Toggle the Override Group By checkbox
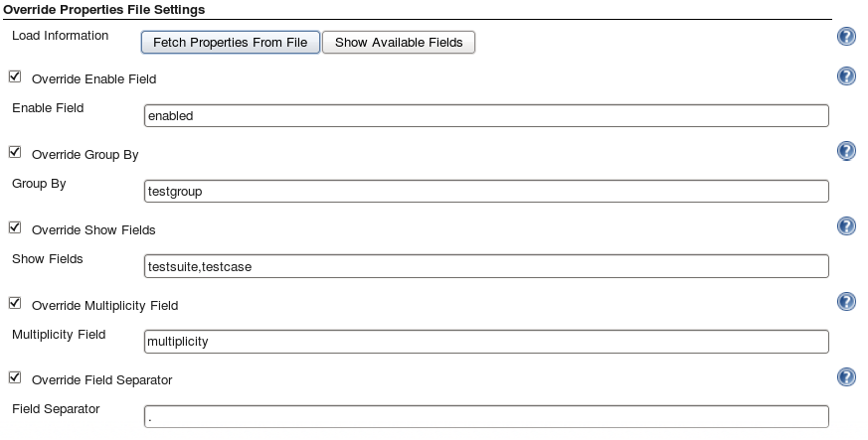Viewport: 868px width, 440px height. tap(15, 151)
